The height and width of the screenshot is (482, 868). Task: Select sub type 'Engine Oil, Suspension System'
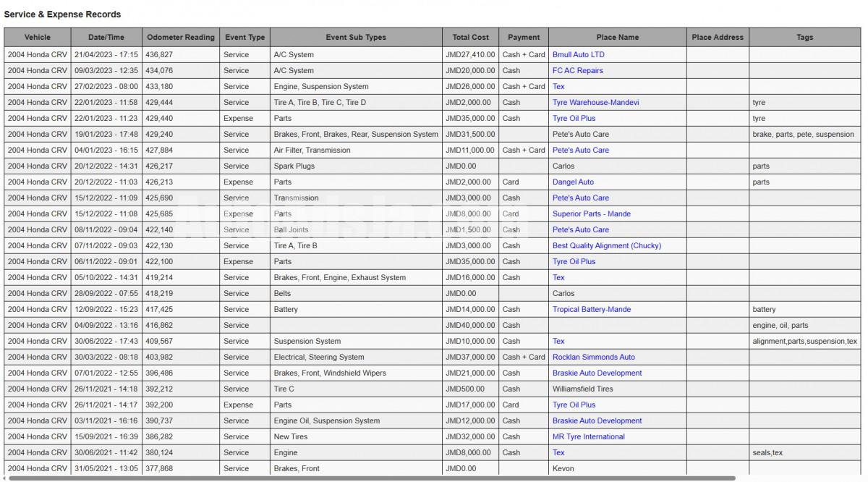[327, 420]
